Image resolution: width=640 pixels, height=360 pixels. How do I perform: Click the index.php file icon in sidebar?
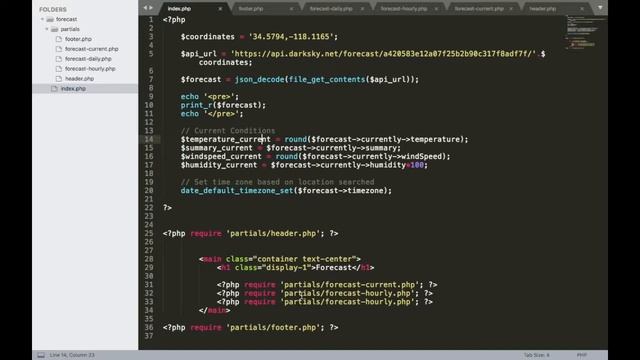click(x=54, y=88)
